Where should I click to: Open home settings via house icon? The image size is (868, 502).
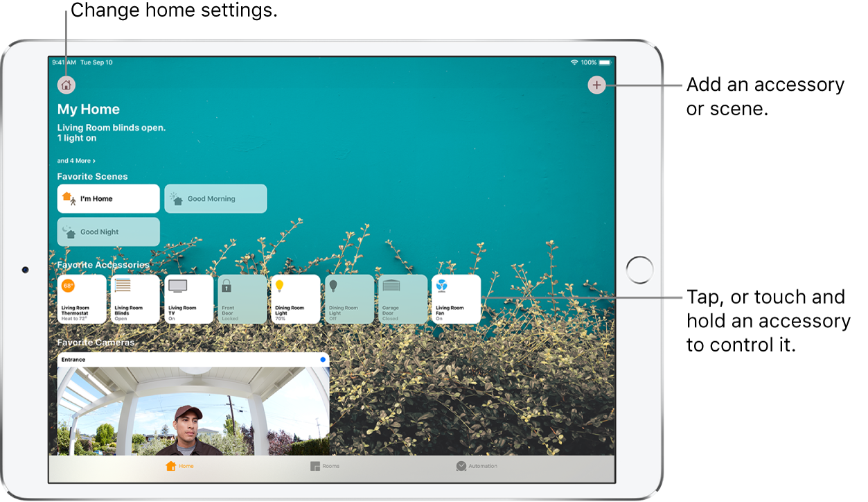tap(66, 85)
